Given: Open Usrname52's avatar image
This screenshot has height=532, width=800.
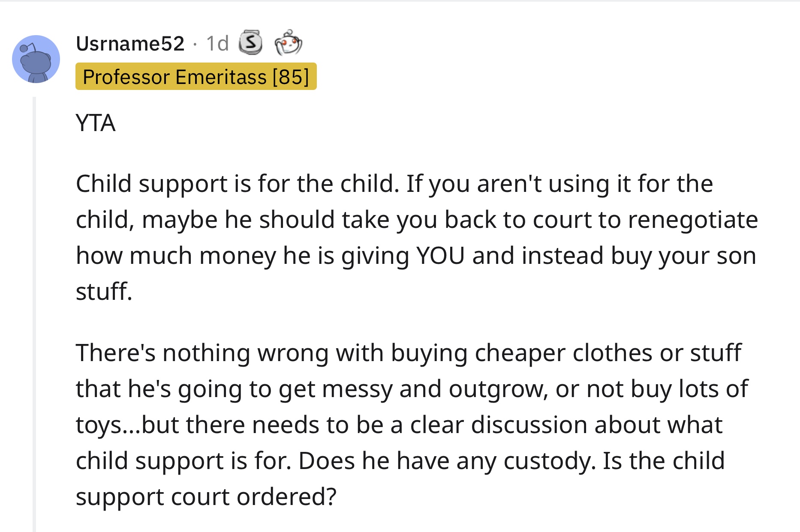Looking at the screenshot, I should click(36, 59).
